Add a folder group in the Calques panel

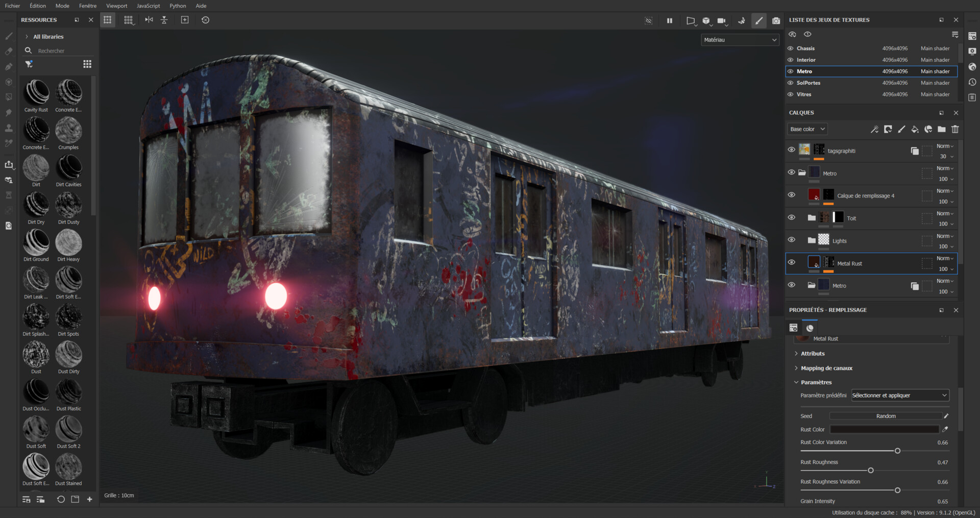942,129
